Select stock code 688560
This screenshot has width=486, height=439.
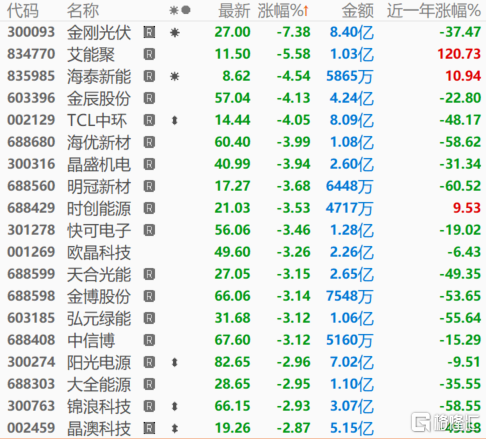point(31,186)
